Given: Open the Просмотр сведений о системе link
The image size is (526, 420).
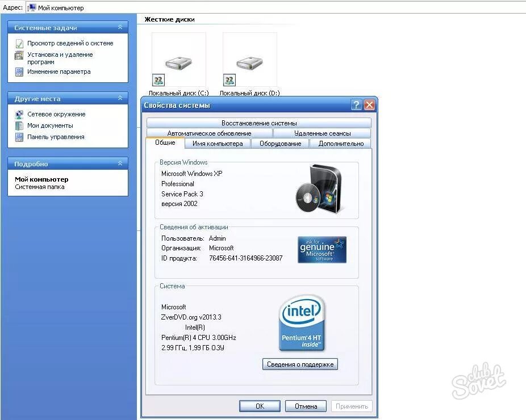Looking at the screenshot, I should (70, 43).
